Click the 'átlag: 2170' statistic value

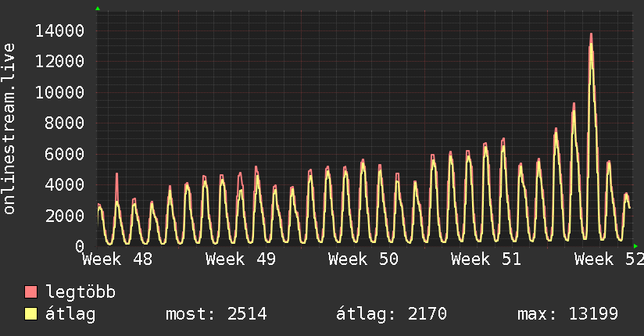(392, 314)
